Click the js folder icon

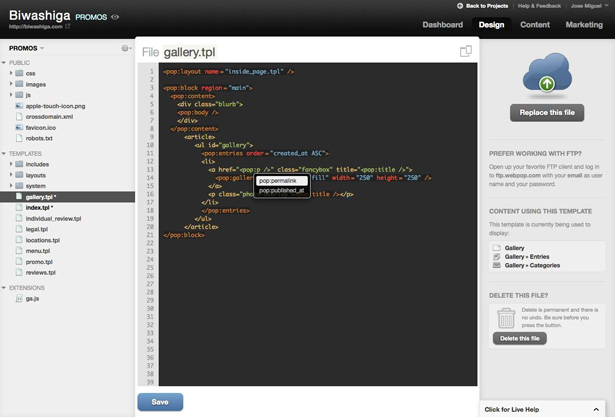pos(19,95)
